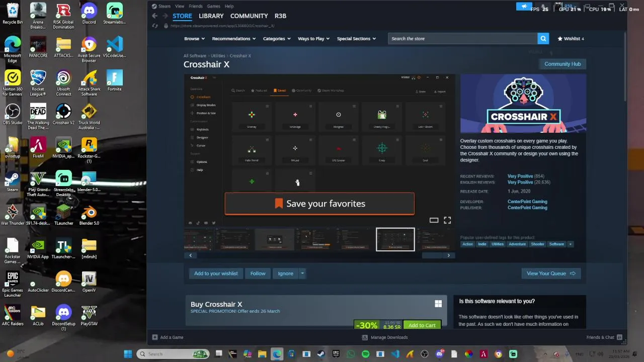Open the Friends menu
This screenshot has width=644, height=362.
[196, 6]
